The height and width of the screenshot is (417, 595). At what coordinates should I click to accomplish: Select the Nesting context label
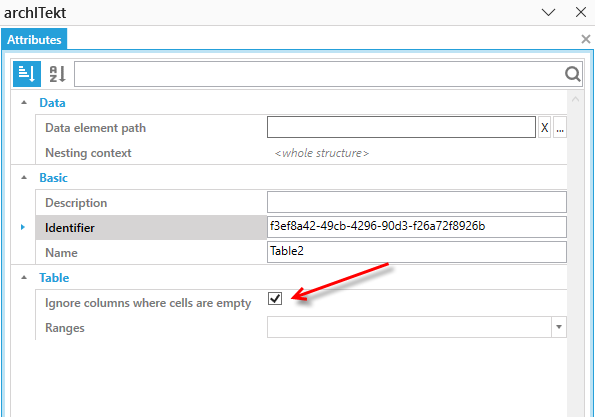(88, 153)
